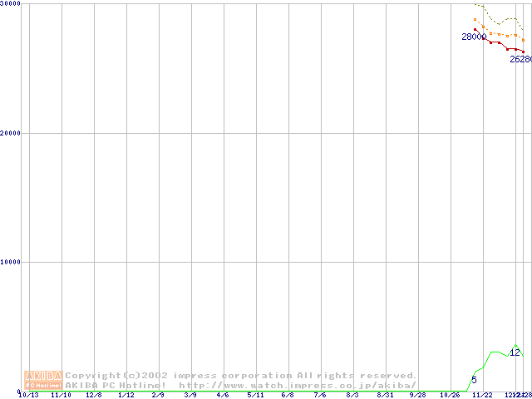Click the 11/22 date on x-axis
The width and height of the screenshot is (532, 399).
pyautogui.click(x=482, y=396)
